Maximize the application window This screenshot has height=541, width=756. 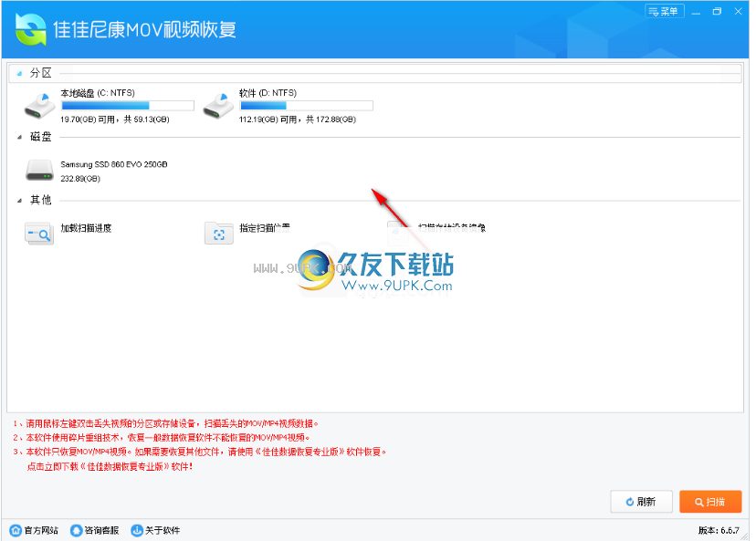click(x=717, y=12)
